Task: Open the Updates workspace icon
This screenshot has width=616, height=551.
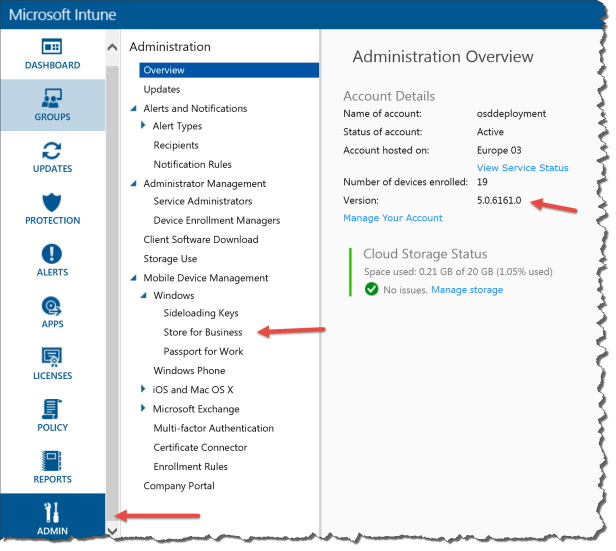Action: point(52,150)
